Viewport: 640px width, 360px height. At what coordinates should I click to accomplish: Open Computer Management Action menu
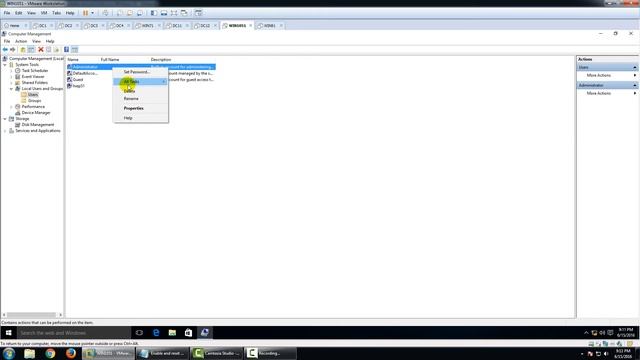click(21, 41)
